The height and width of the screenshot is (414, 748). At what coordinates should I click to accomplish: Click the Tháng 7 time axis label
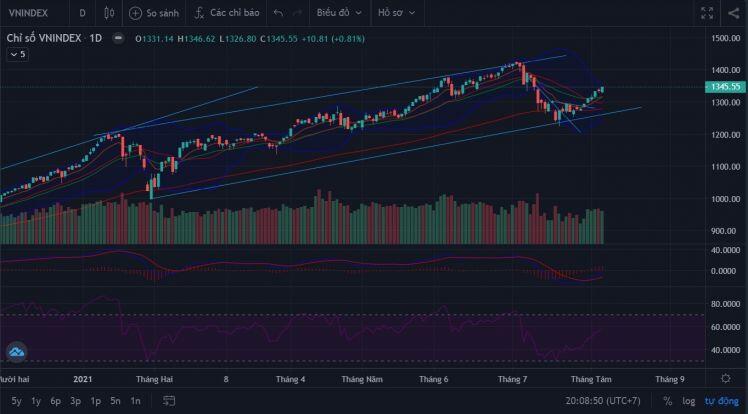click(512, 379)
